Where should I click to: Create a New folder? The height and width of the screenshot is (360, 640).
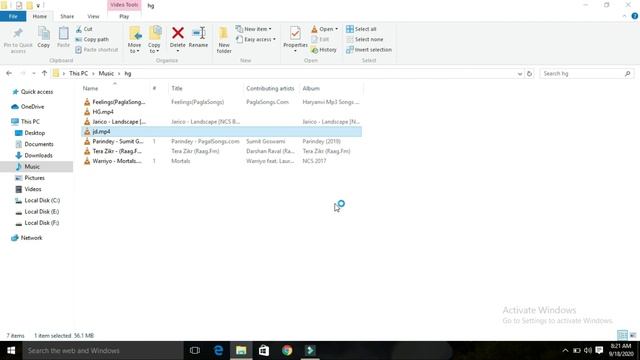pos(224,40)
